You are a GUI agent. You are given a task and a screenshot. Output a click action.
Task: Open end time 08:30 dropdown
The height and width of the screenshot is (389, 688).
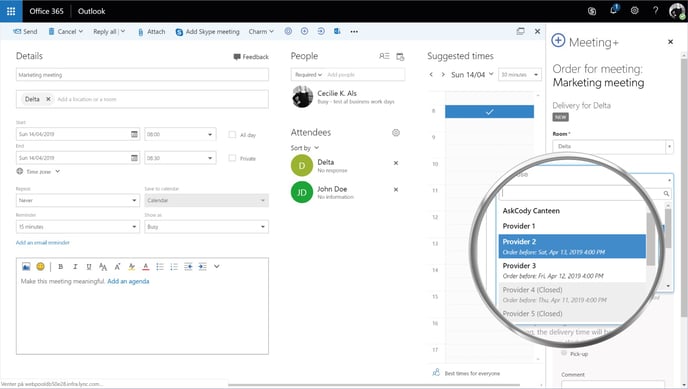(x=180, y=158)
